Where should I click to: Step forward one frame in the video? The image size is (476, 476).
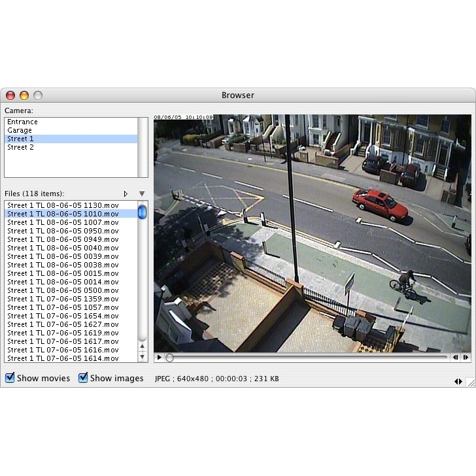466,358
